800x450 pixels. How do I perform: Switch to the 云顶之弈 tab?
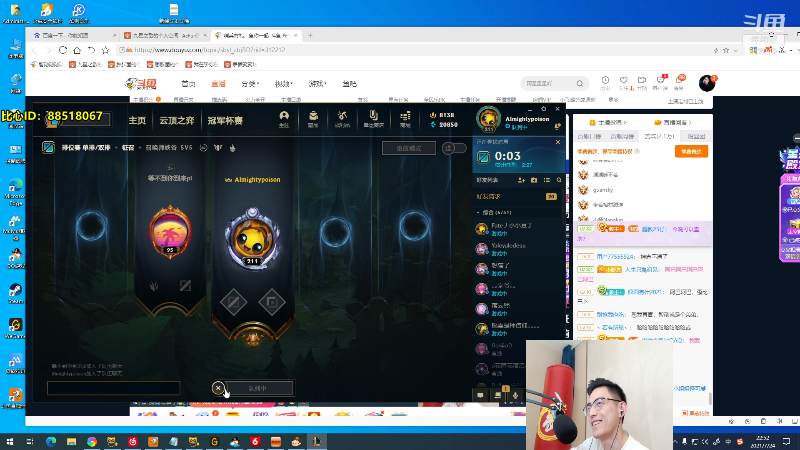(x=177, y=120)
